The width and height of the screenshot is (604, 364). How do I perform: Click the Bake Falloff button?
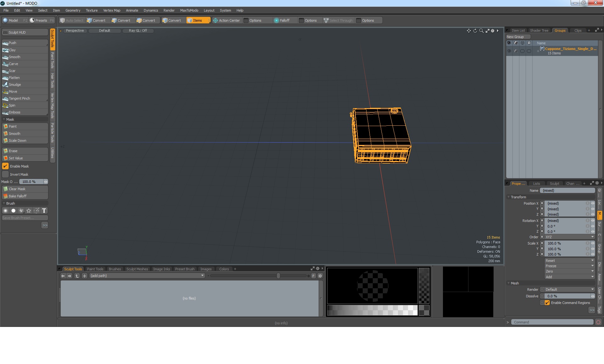[25, 196]
